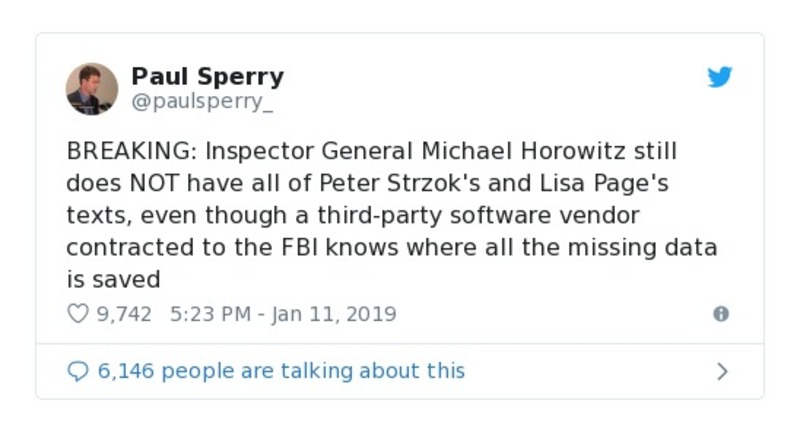The image size is (800, 432).
Task: Click the 9,742 likes count
Action: click(x=124, y=314)
